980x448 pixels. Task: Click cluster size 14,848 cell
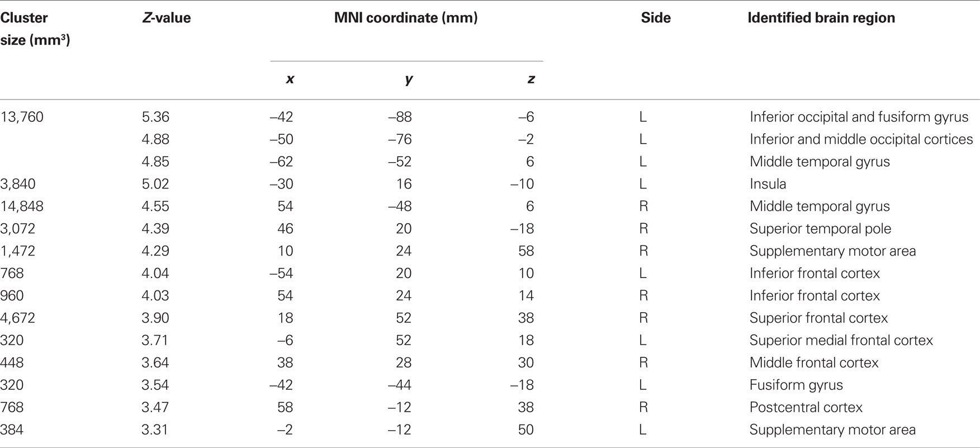point(22,206)
